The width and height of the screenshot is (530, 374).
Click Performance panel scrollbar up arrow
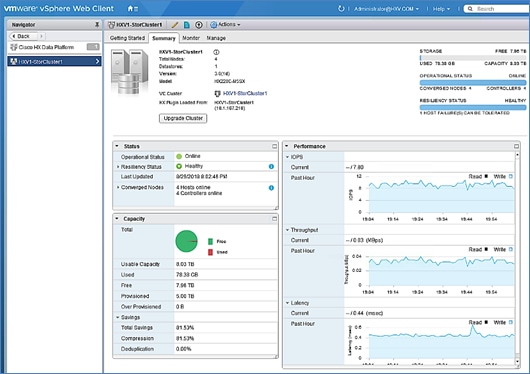point(517,155)
